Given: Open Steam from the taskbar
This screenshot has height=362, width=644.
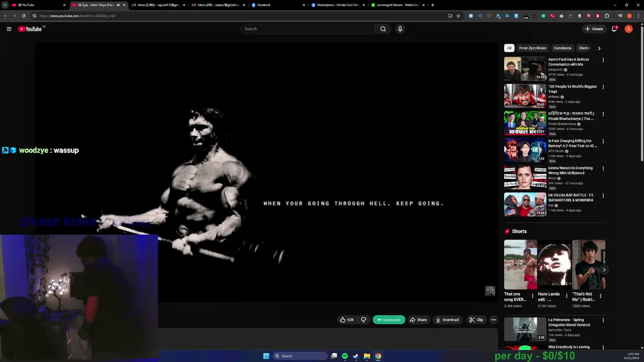Looking at the screenshot, I should point(356,356).
